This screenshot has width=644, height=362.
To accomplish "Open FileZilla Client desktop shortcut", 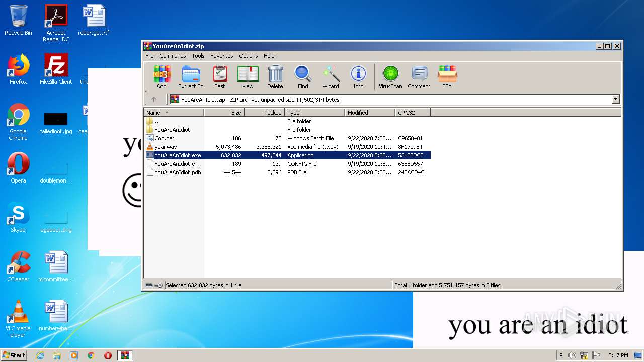I will click(56, 69).
